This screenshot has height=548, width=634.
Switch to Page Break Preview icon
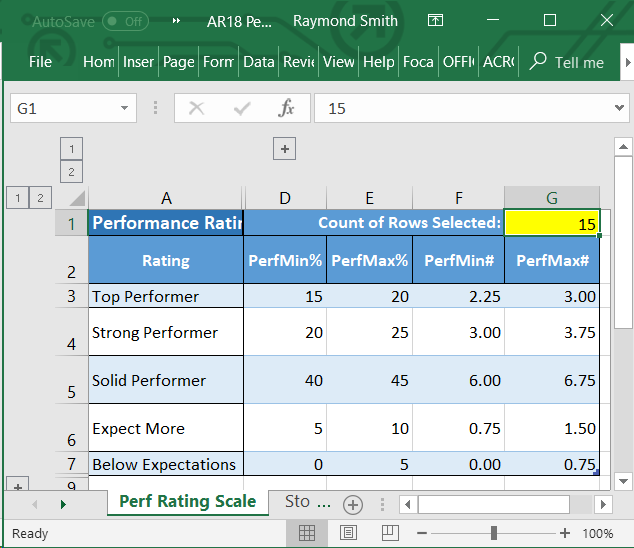[x=390, y=533]
